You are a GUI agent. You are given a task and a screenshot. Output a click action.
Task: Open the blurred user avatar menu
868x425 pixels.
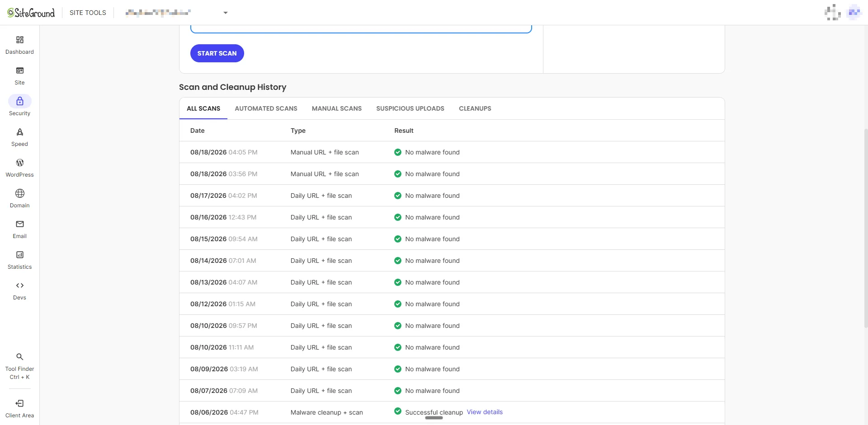coord(854,12)
